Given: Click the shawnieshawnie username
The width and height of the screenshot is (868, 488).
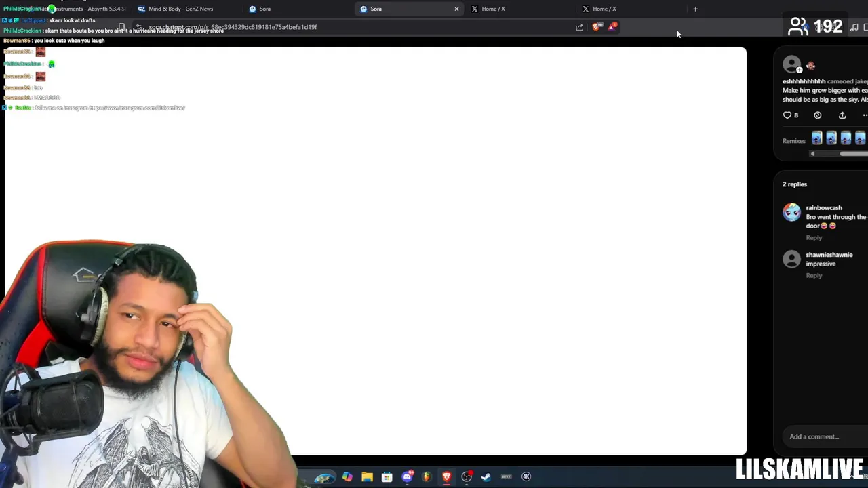Looking at the screenshot, I should point(829,255).
